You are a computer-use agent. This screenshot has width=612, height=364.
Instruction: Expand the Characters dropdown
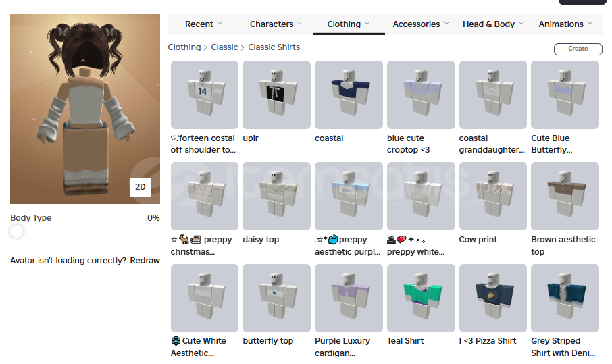[x=276, y=24]
